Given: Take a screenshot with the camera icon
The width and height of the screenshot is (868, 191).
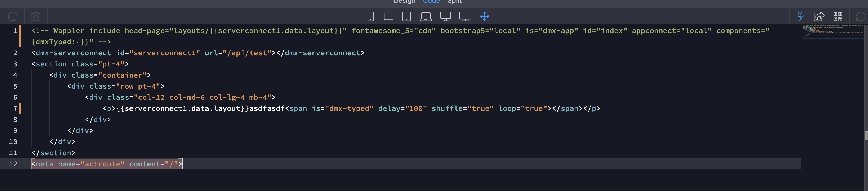Looking at the screenshot, I should [x=35, y=16].
